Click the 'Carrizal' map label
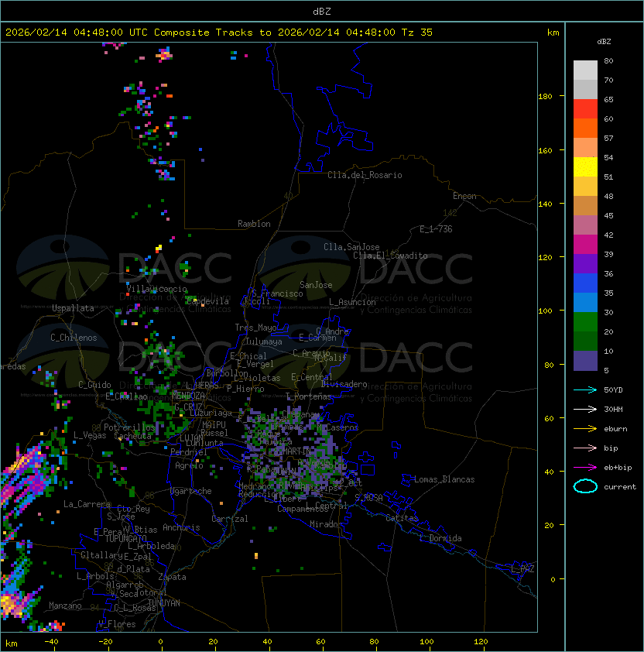644x652 pixels. point(230,519)
